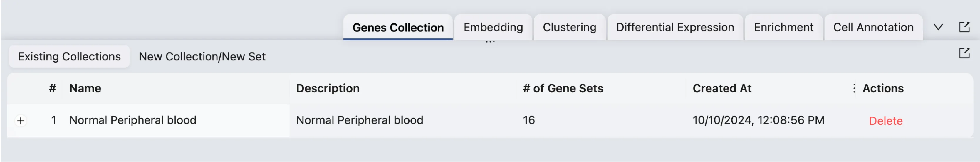Click the Name column header
This screenshot has width=980, height=162.
coord(85,88)
